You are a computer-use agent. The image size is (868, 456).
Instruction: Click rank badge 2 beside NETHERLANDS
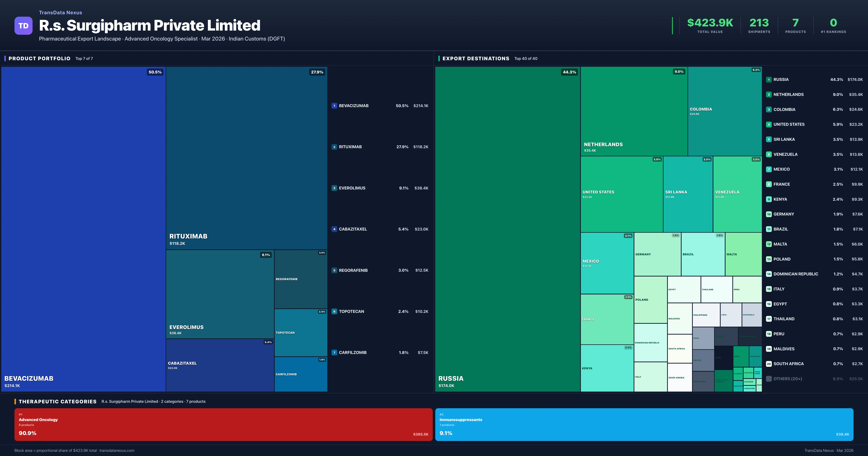click(769, 94)
